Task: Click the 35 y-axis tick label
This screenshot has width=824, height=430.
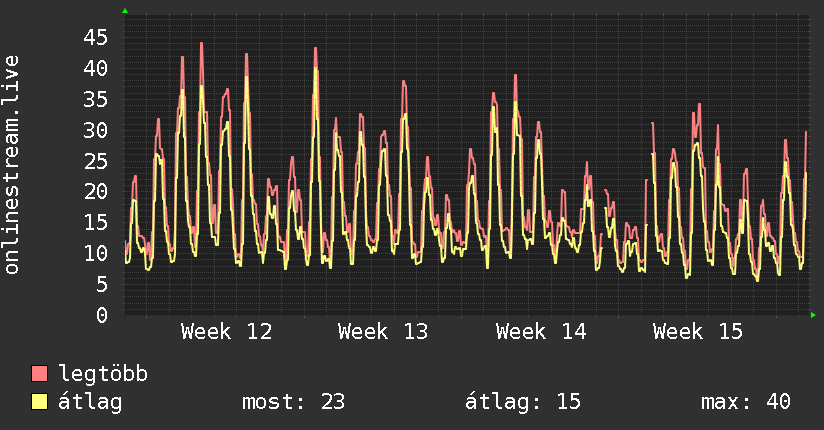Action: [x=96, y=99]
